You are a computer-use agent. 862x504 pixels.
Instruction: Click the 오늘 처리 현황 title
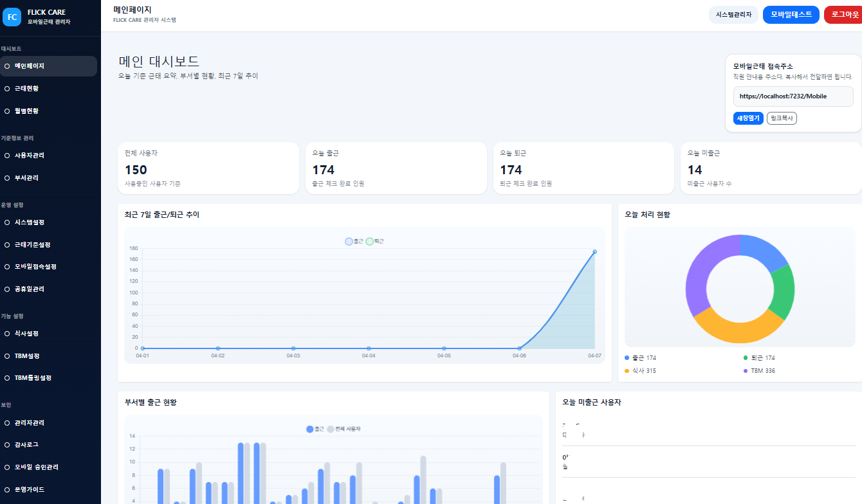tap(648, 215)
